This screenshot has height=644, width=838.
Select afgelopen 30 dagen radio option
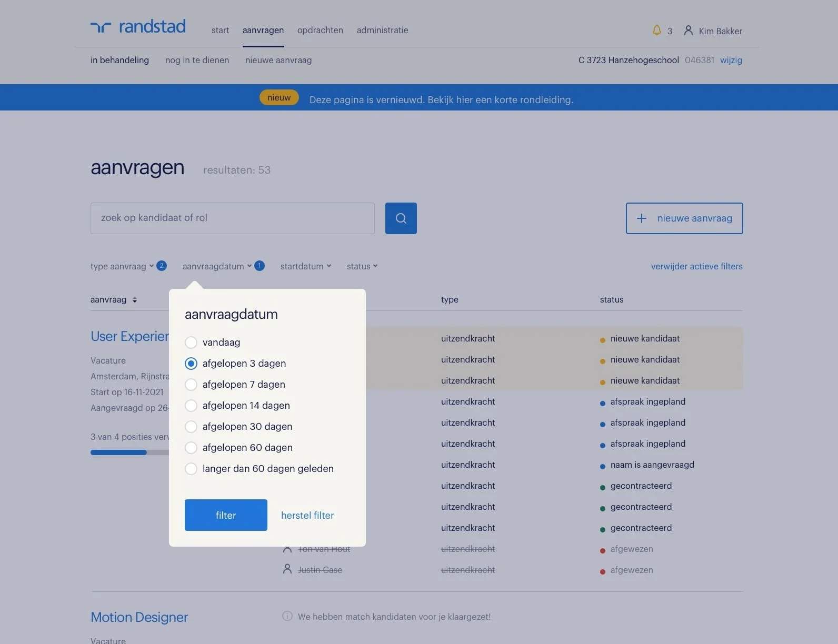[191, 427]
